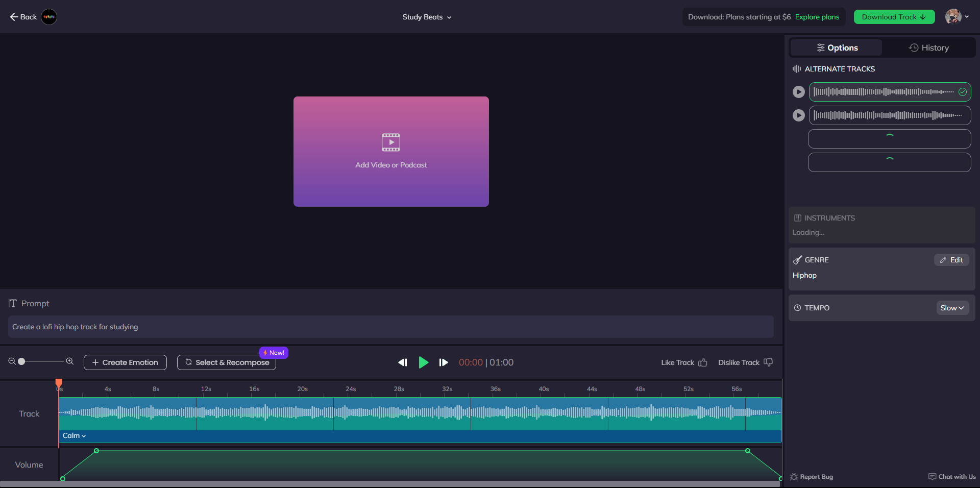Open the Tempo dropdown set to Slow
The image size is (980, 488).
952,308
